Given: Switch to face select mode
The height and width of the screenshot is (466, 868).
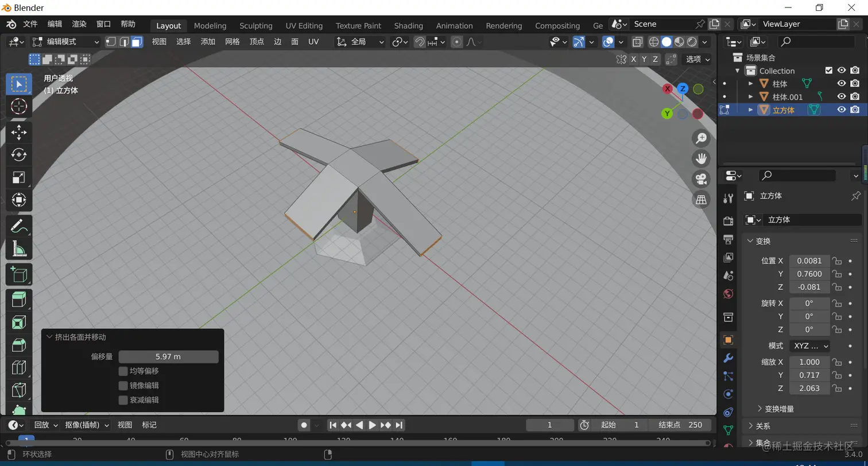Looking at the screenshot, I should pos(137,42).
